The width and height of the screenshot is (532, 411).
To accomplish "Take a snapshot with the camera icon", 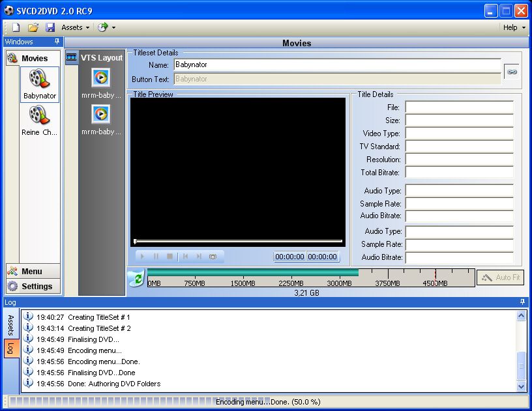I will [x=213, y=257].
